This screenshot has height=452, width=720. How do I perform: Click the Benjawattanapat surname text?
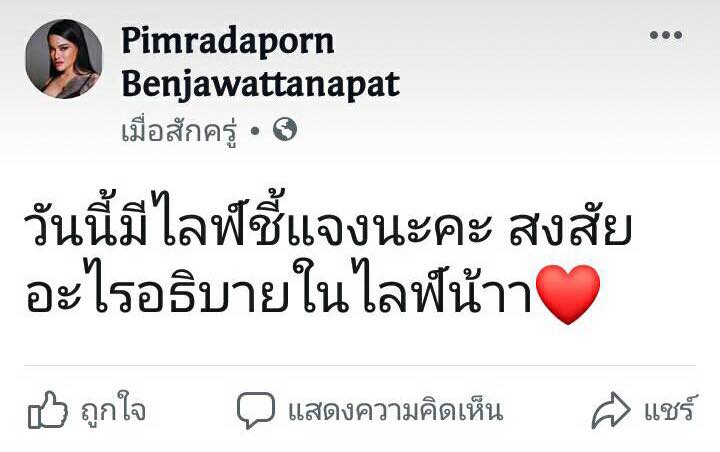(260, 85)
